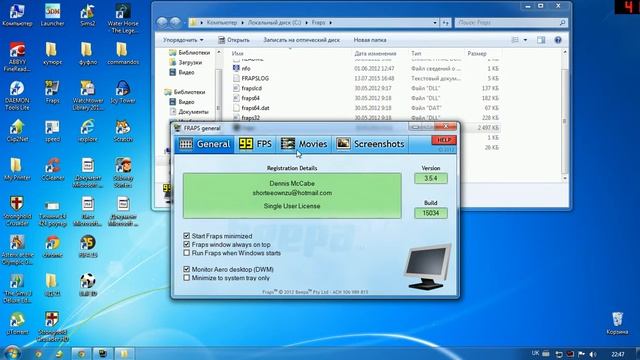Click the Explorer search Fraps field

(x=511, y=23)
